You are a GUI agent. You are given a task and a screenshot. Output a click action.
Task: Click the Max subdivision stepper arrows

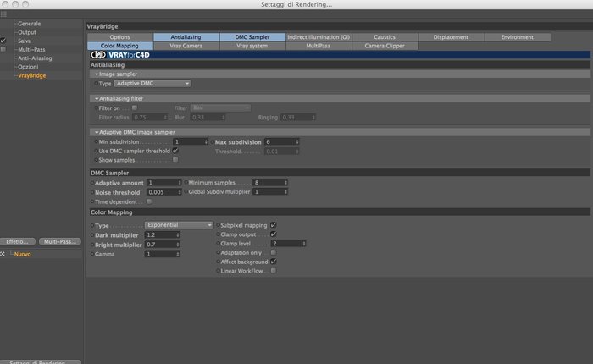(297, 141)
